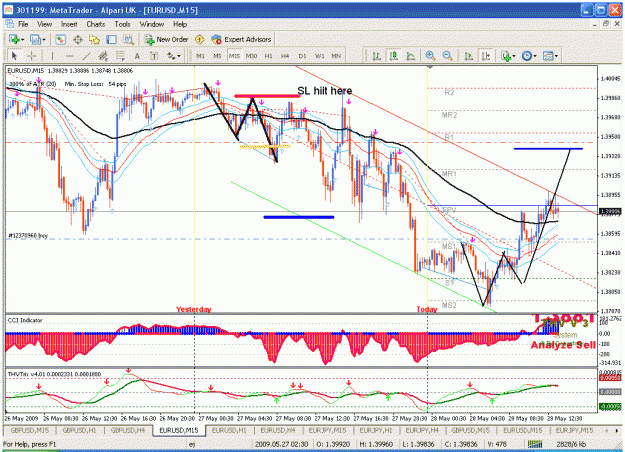Viewport: 625px width, 452px height.
Task: Toggle Chart Shift icon
Action: (486, 56)
